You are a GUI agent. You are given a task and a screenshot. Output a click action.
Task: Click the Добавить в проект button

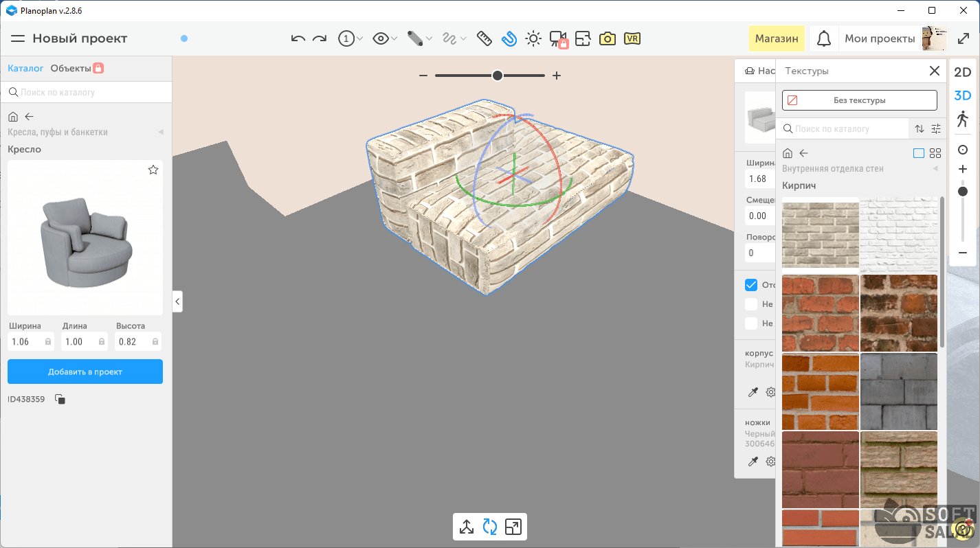tap(85, 372)
